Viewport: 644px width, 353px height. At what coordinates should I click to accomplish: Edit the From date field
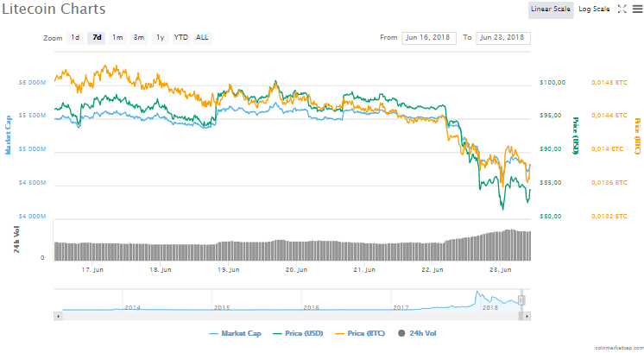click(429, 38)
